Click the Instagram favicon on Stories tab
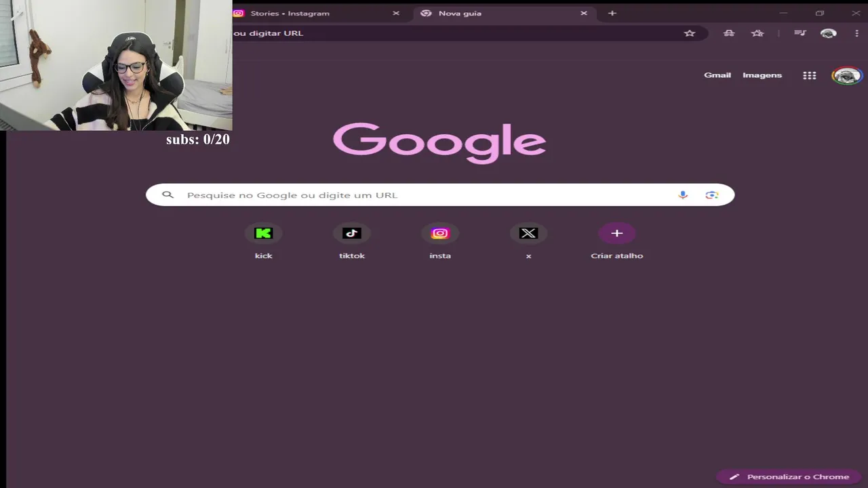Viewport: 868px width, 488px height. 239,13
